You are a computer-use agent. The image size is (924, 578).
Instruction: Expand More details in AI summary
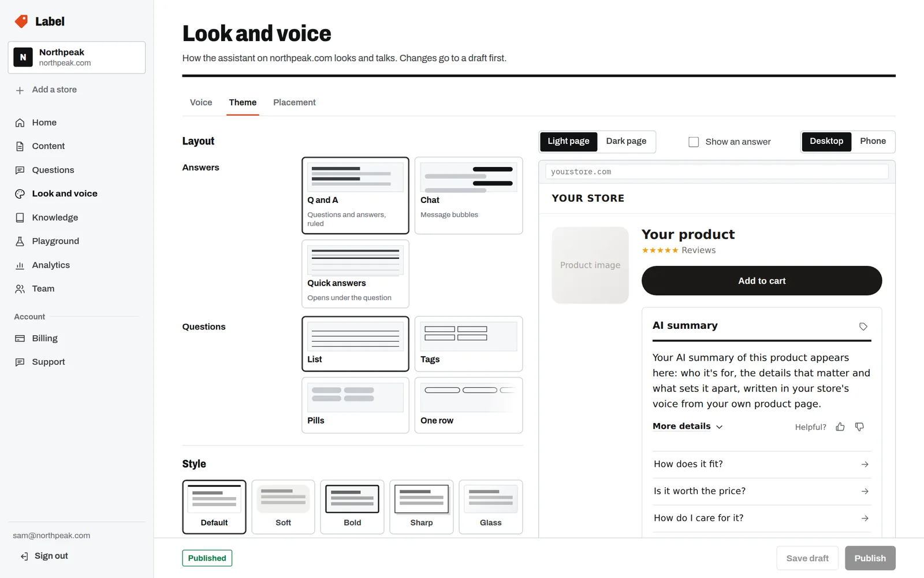click(x=688, y=427)
